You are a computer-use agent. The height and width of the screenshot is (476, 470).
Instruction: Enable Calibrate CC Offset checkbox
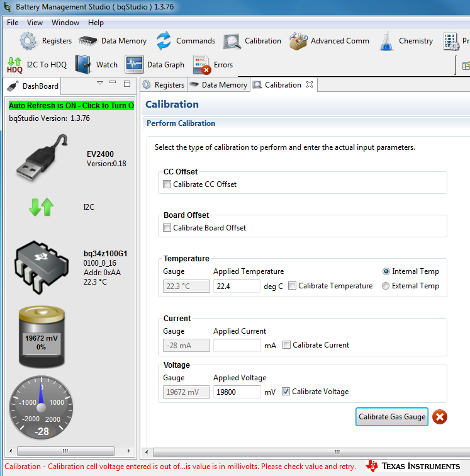pos(167,184)
